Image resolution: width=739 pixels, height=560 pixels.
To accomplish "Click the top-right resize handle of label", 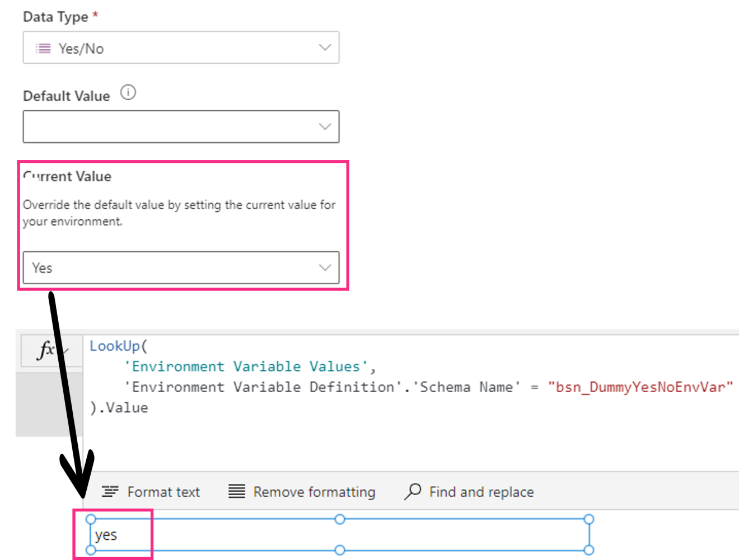I will click(x=588, y=519).
